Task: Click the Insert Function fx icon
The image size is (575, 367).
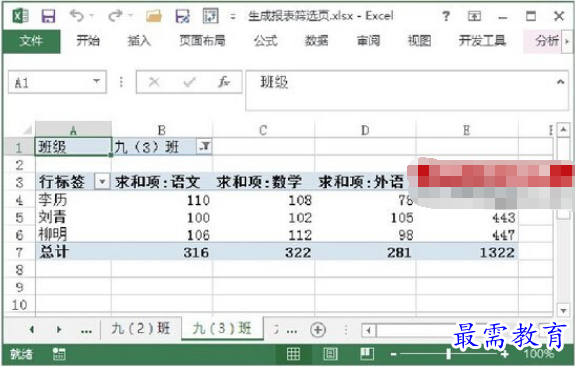Action: 223,82
